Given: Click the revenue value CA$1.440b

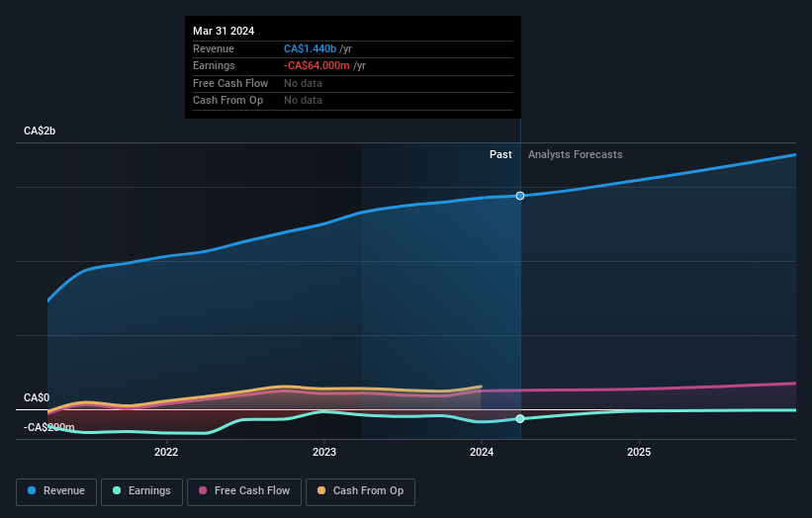Looking at the screenshot, I should coord(310,48).
